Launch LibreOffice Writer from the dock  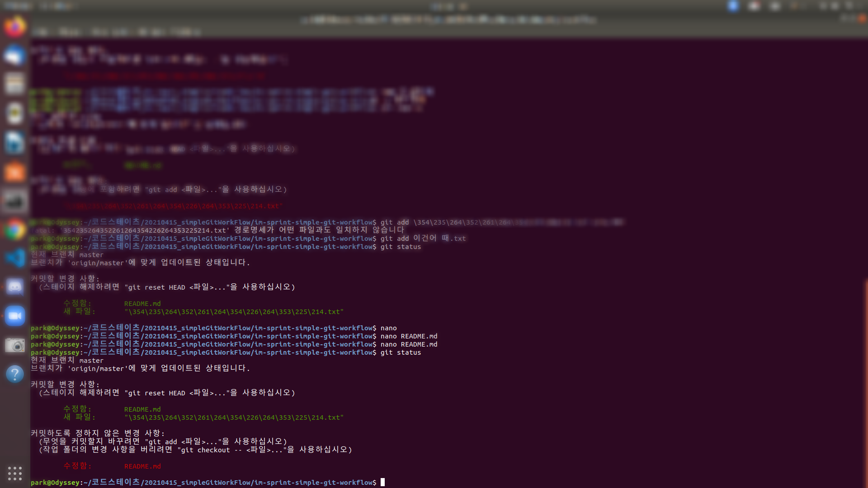pos(15,142)
